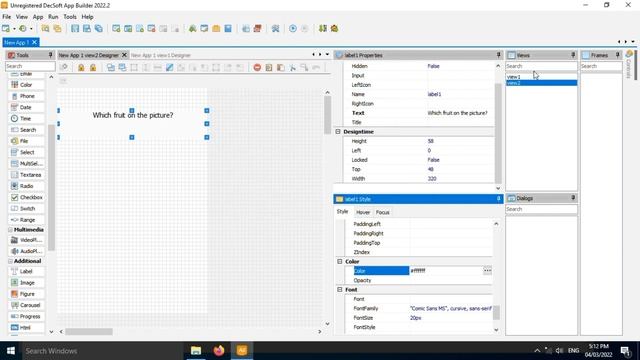640x360 pixels.
Task: Toggle pin on the label1 Properties panel
Action: 498,55
